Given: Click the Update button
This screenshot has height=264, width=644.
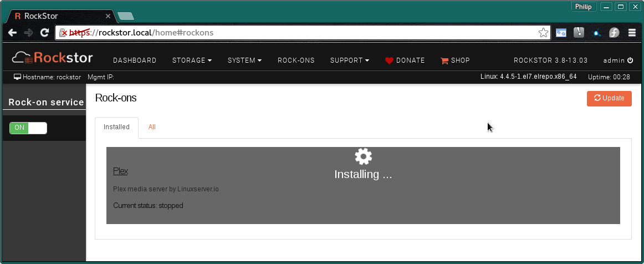Looking at the screenshot, I should pyautogui.click(x=609, y=98).
